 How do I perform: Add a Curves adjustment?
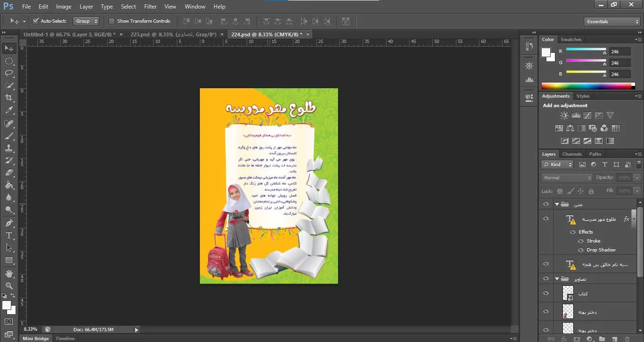click(587, 116)
